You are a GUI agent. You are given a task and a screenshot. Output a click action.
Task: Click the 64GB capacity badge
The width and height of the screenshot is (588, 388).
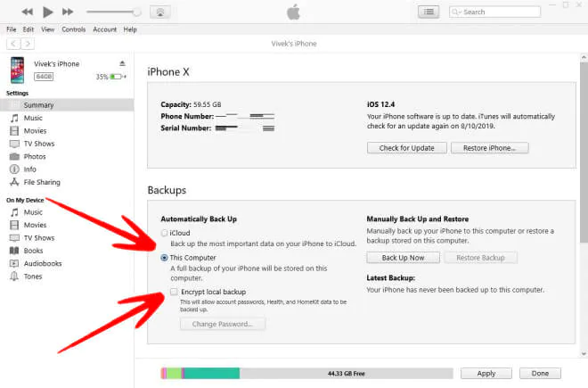[x=44, y=77]
